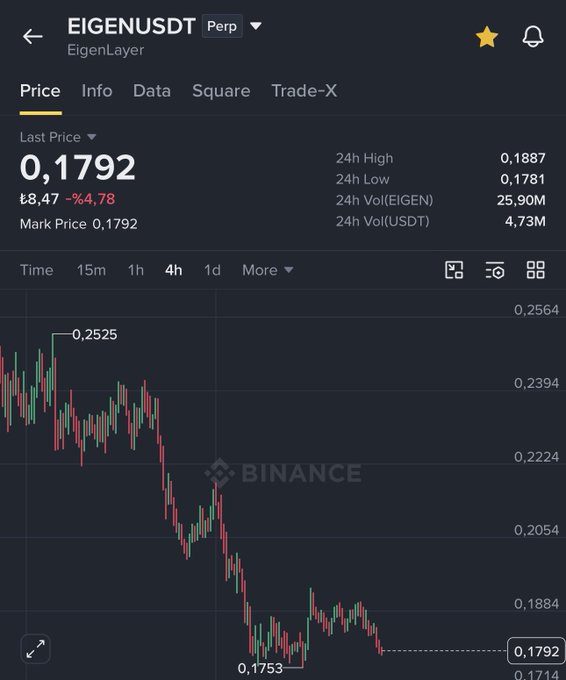The height and width of the screenshot is (680, 566).
Task: Select the Time chart interval
Action: (x=37, y=270)
